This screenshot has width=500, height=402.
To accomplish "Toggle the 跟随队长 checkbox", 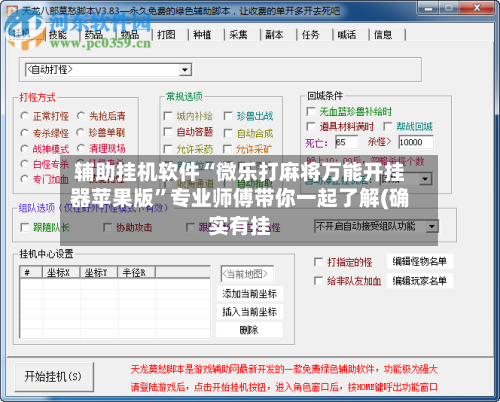I will point(25,227).
